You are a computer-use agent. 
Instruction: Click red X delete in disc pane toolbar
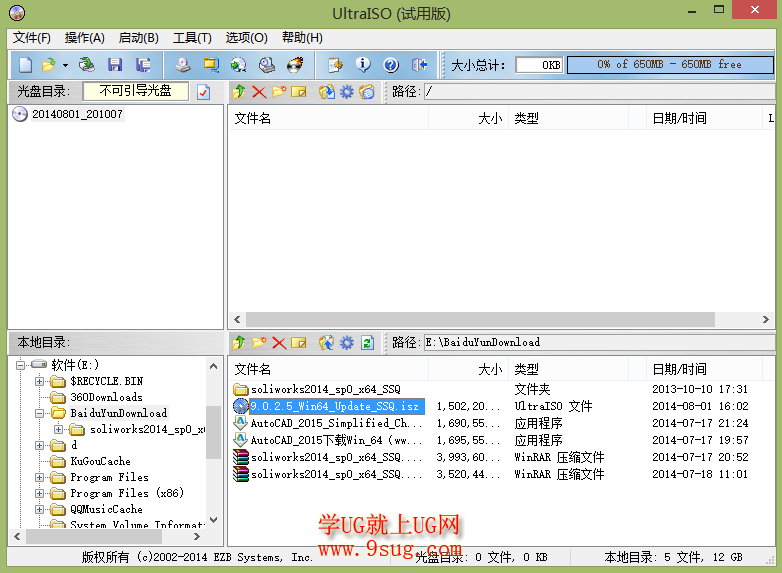pyautogui.click(x=259, y=92)
